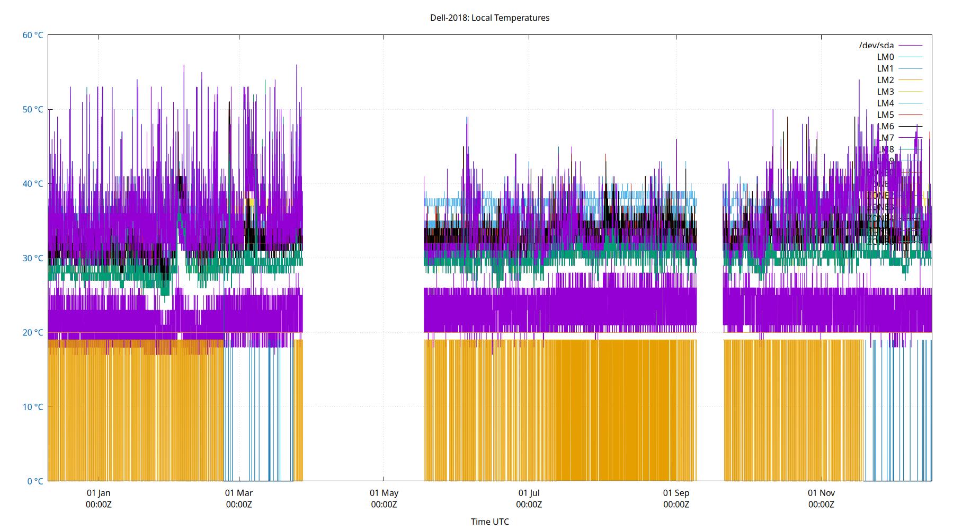
Task: Click the title Dell-2018: Local Temperatures
Action: (489, 17)
